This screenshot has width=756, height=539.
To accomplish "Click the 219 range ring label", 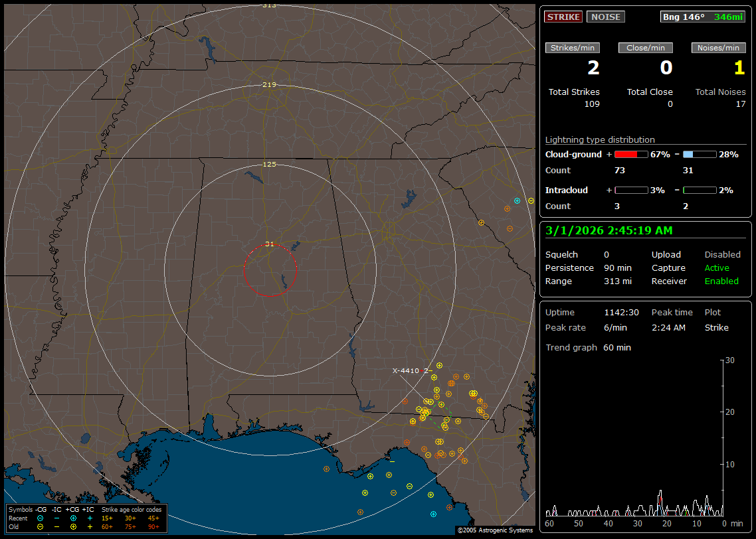I will click(x=269, y=85).
